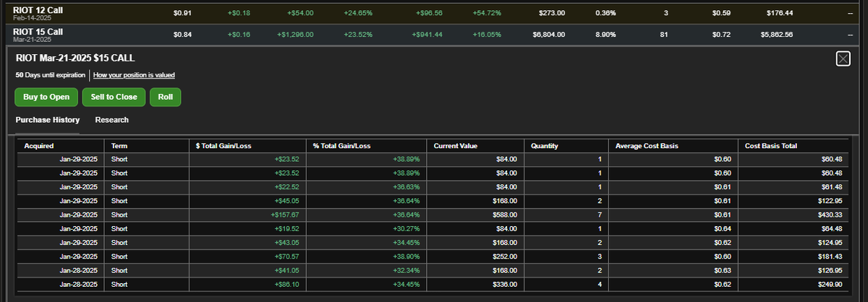This screenshot has height=302, width=868.
Task: Close the RIOT Mar-21-2025 $15 CALL detail panel
Action: (843, 59)
